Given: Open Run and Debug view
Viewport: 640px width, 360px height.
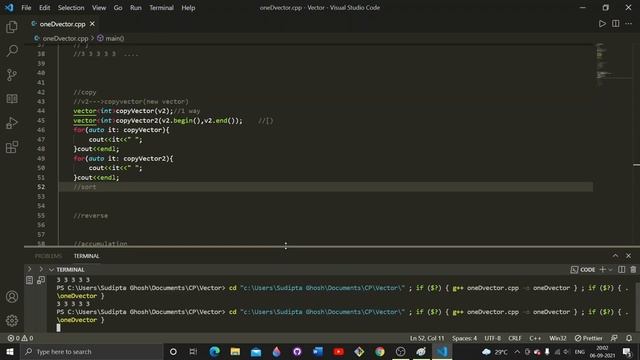Looking at the screenshot, I should point(12,123).
